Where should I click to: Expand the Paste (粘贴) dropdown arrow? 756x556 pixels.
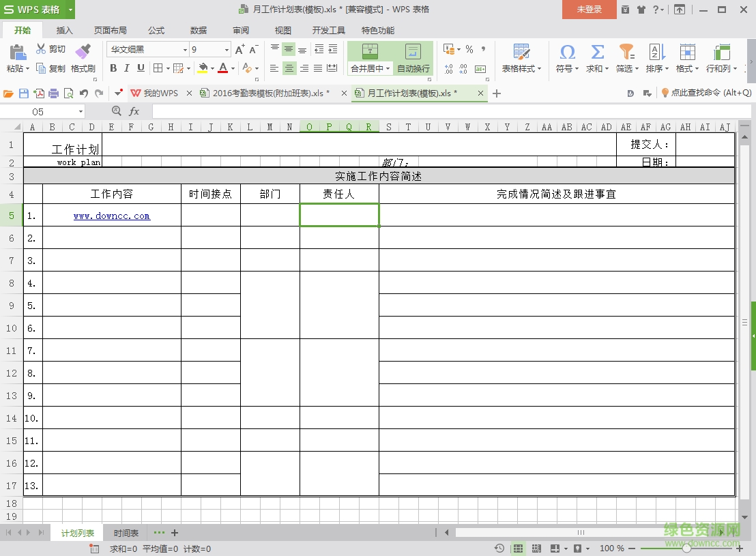(27, 69)
